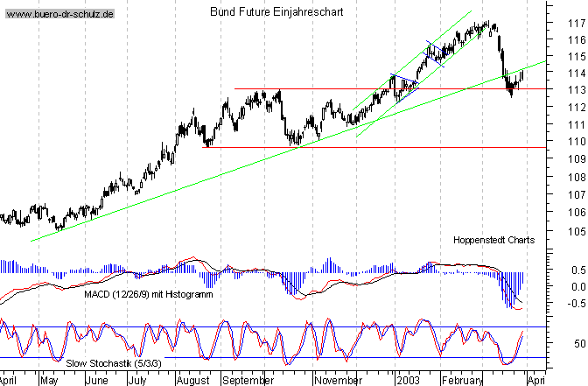Click the Slow Stochastik (5/3/3) label
This screenshot has height=386, width=588.
(114, 363)
